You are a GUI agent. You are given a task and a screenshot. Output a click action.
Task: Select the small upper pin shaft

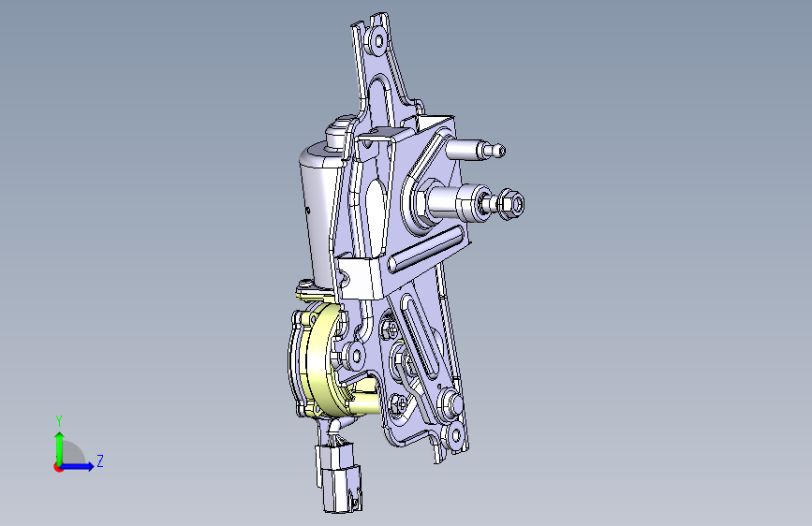(474, 150)
